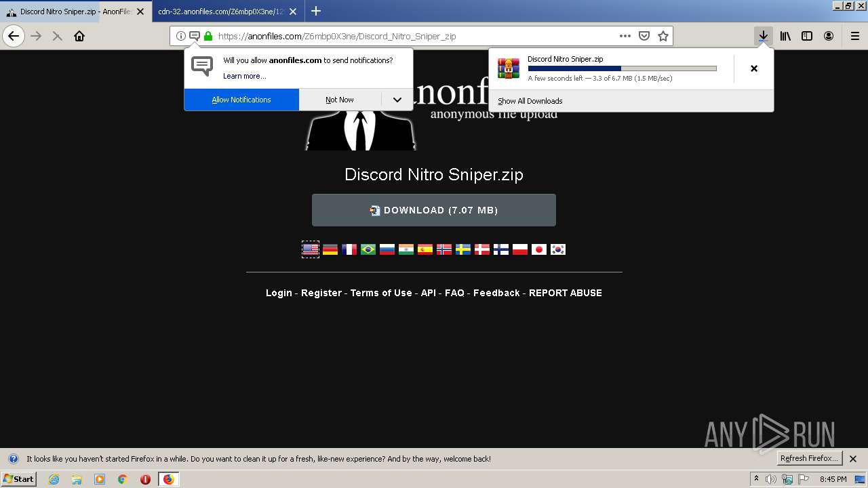Click the notification permission icon in address bar
This screenshot has height=488, width=868.
point(195,36)
